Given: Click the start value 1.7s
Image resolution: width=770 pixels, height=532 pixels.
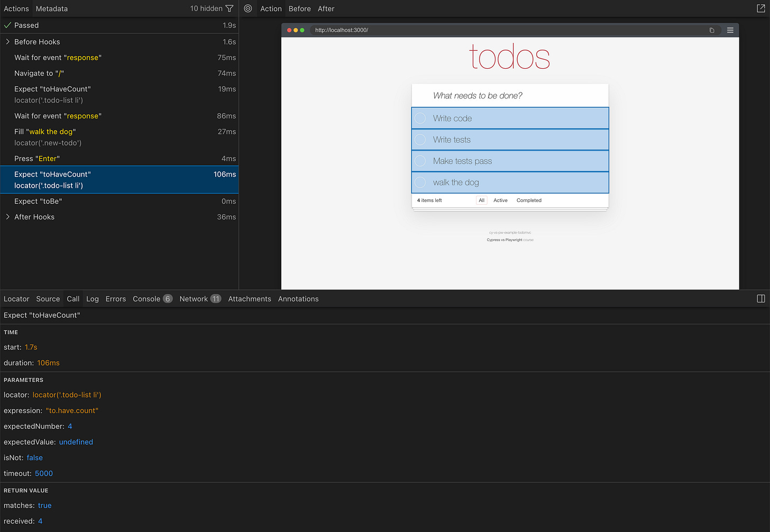Looking at the screenshot, I should click(x=31, y=347).
